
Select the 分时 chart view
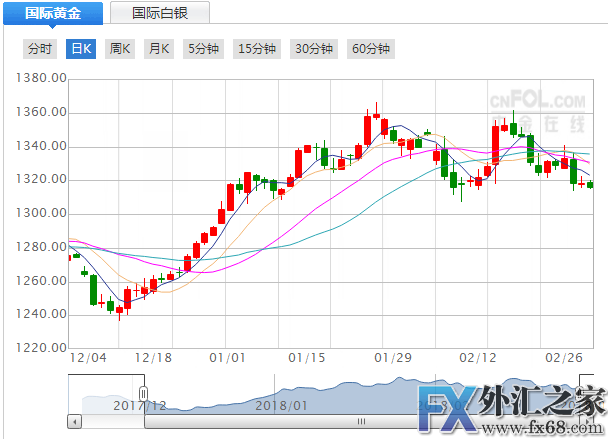click(x=40, y=49)
